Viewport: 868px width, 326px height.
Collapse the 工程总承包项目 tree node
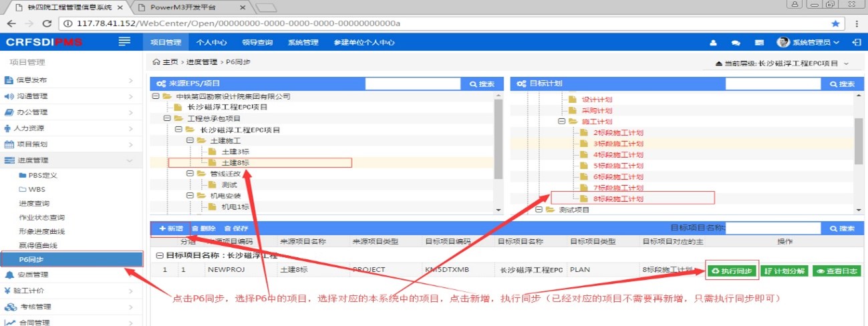[x=167, y=118]
